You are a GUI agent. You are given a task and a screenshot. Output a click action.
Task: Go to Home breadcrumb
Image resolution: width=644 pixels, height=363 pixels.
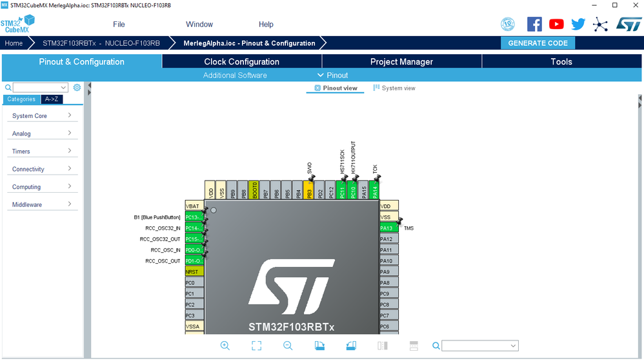tap(14, 43)
